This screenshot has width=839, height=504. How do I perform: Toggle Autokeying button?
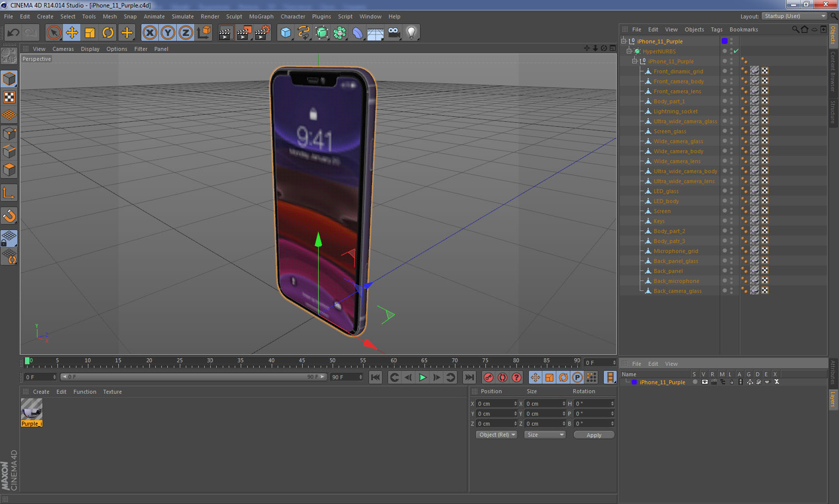click(x=502, y=377)
